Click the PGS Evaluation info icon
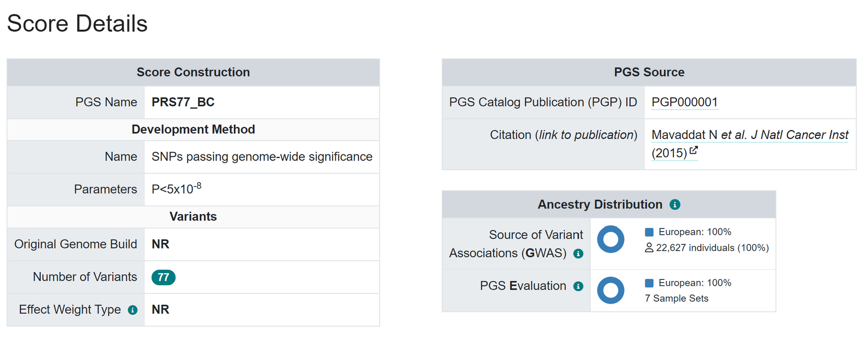Image resolution: width=868 pixels, height=341 pixels. click(x=578, y=286)
